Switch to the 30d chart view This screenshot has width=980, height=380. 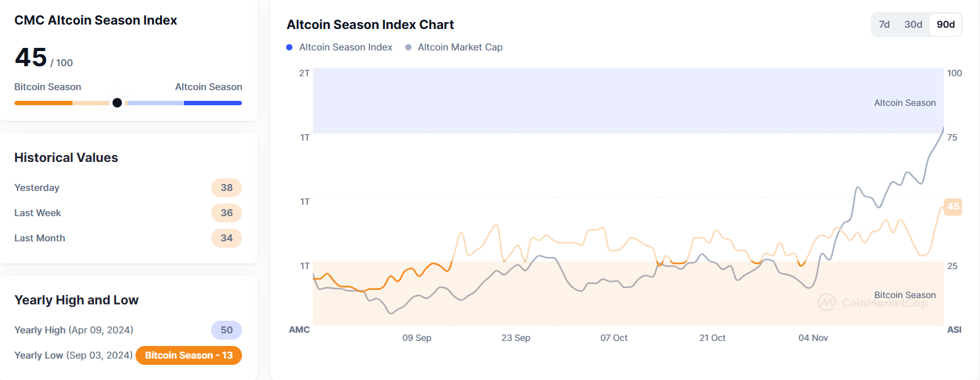click(x=913, y=24)
